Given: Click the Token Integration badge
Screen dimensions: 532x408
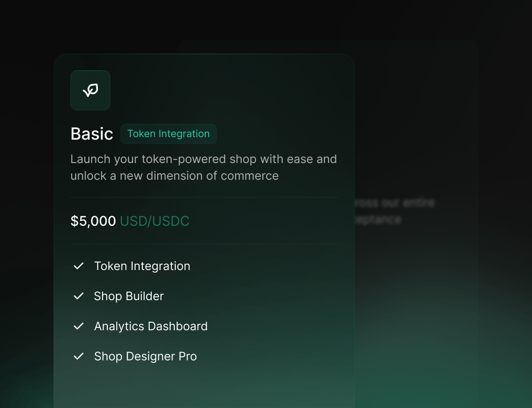Looking at the screenshot, I should click(169, 134).
